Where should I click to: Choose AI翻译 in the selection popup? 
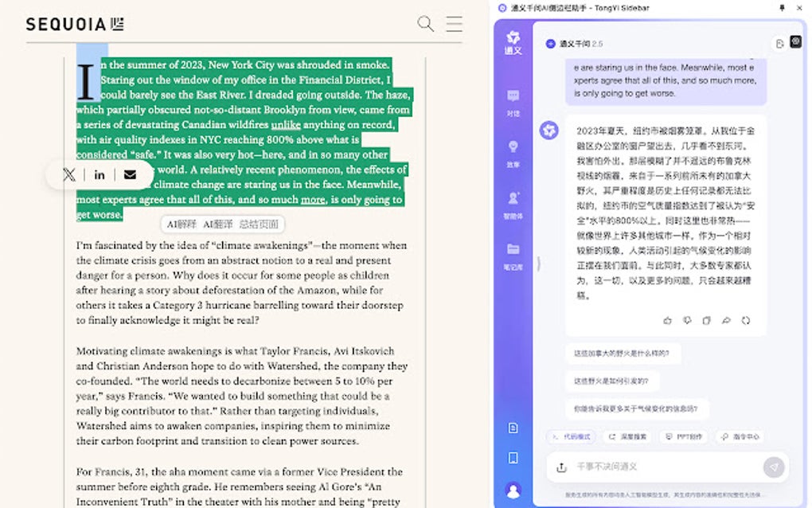(x=217, y=225)
